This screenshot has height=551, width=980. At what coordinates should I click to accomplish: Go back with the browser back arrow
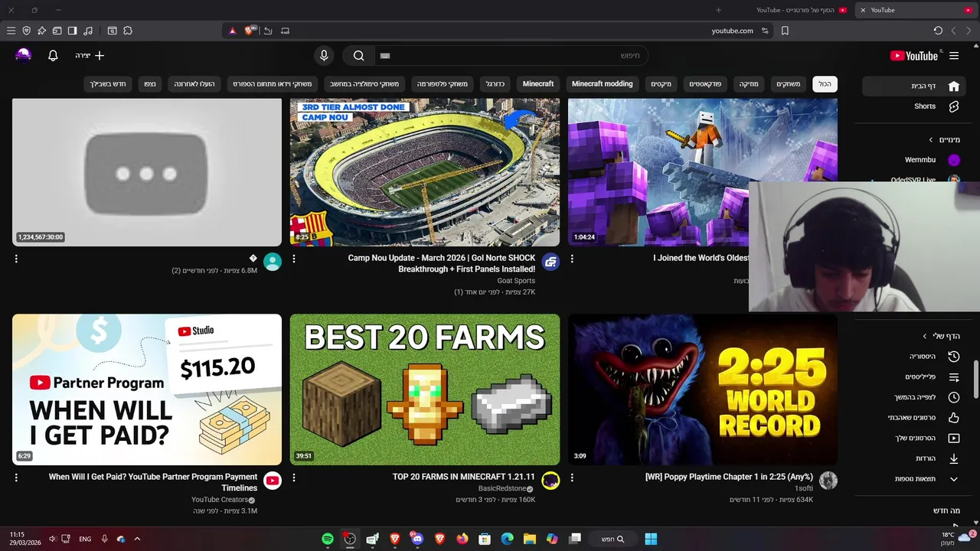969,31
